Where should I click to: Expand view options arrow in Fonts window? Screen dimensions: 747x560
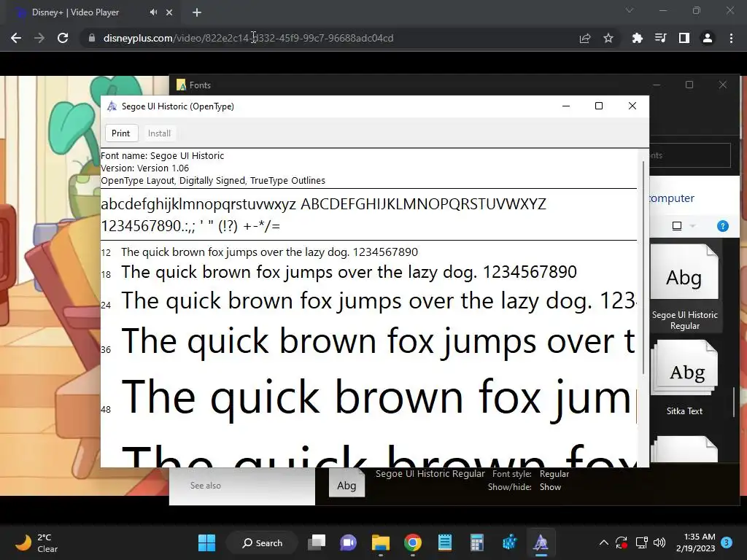693,226
